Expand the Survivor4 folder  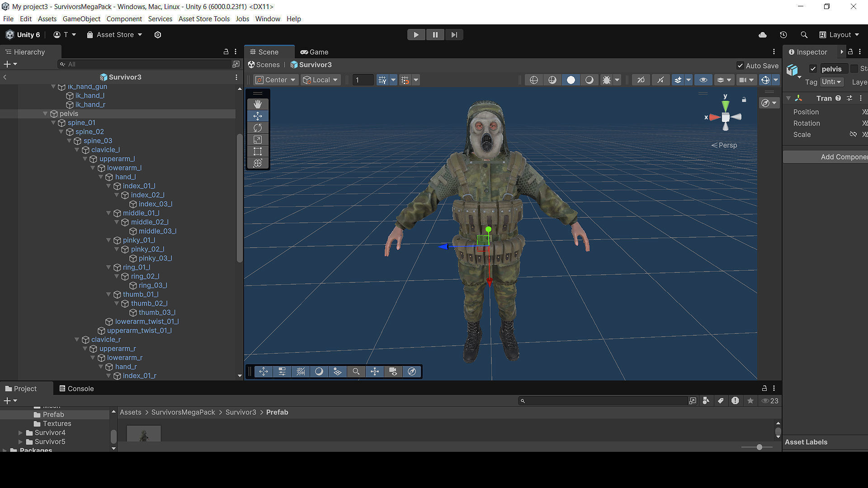coord(20,432)
